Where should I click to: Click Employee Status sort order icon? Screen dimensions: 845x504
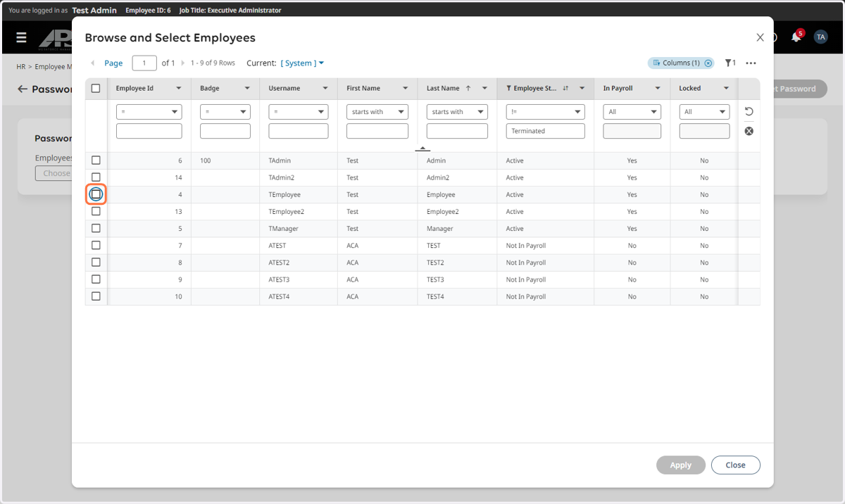565,89
